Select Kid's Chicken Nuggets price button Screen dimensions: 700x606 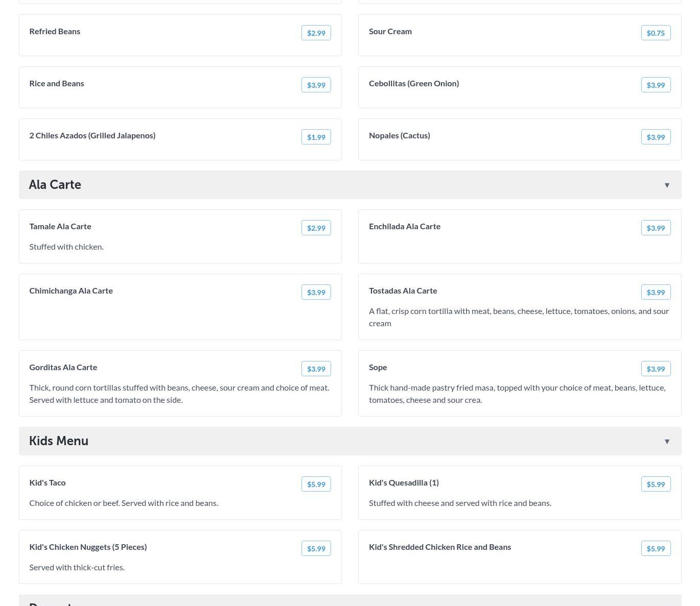(316, 549)
